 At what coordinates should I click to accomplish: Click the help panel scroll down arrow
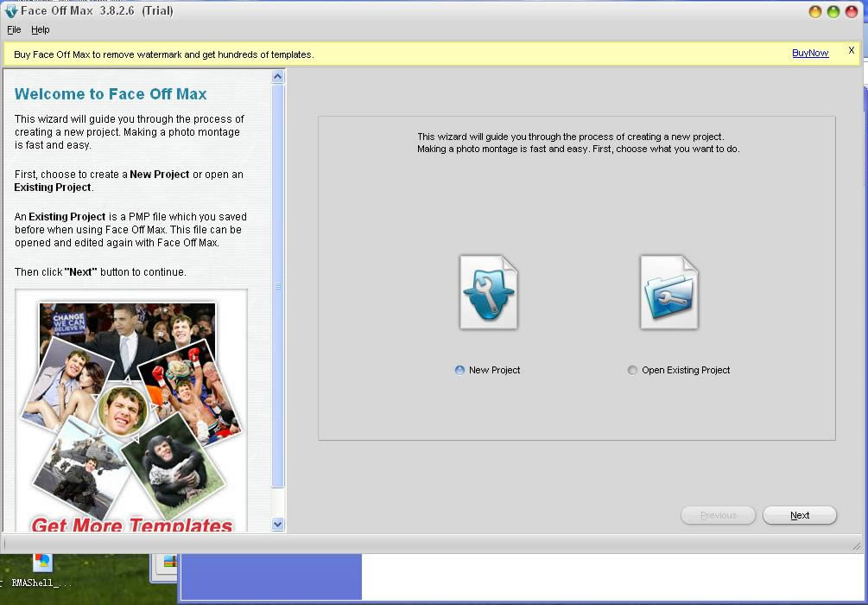pyautogui.click(x=278, y=524)
